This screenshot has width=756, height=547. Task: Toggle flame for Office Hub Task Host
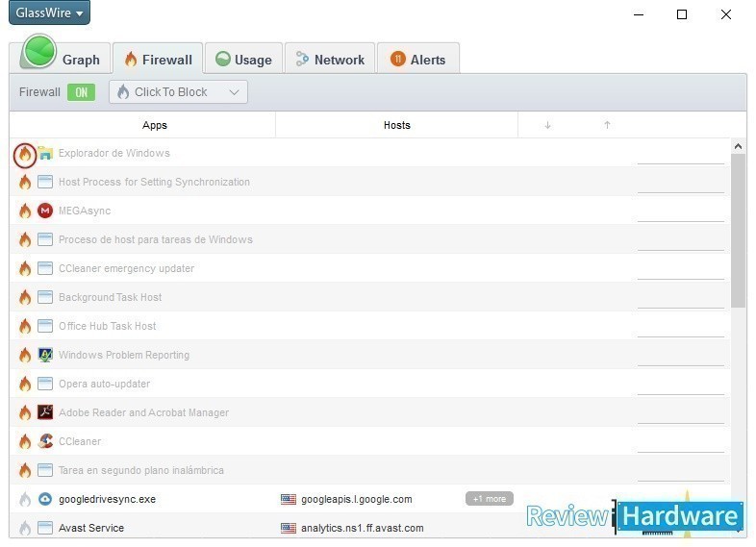[25, 327]
